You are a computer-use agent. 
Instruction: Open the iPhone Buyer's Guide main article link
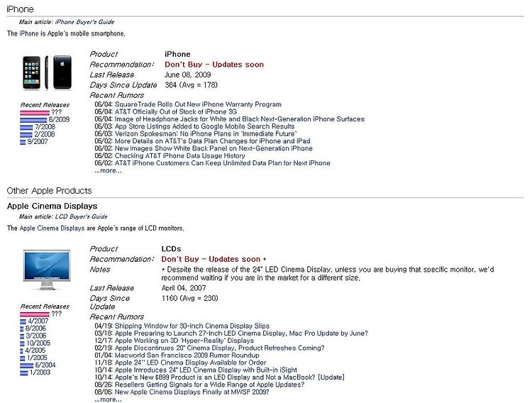(84, 22)
